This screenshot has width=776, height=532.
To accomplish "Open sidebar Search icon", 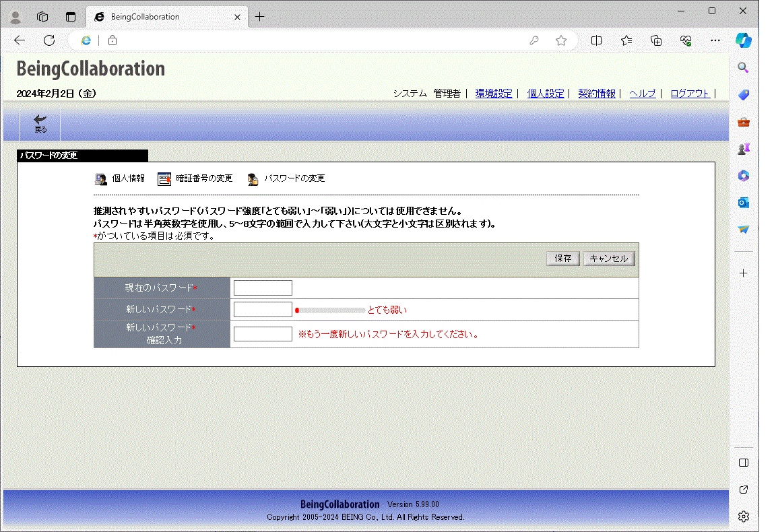I will tap(744, 68).
